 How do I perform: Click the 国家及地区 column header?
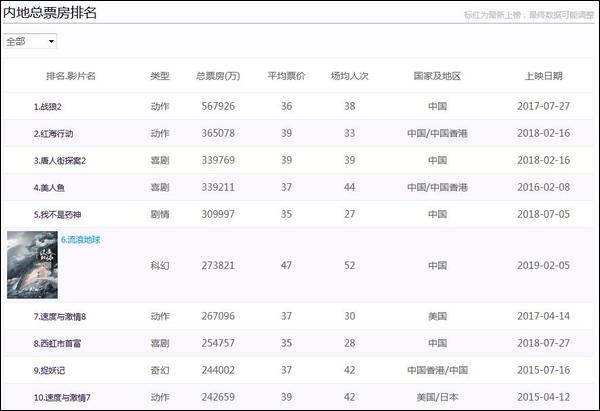437,76
